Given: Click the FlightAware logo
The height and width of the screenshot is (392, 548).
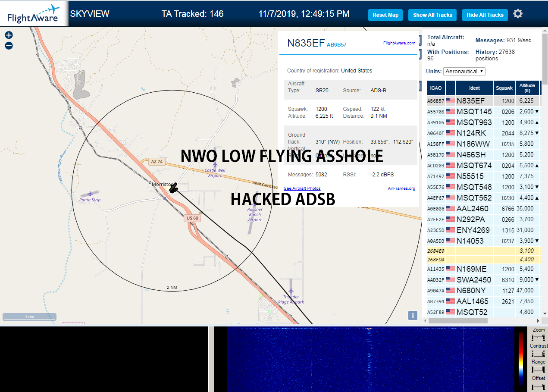Looking at the screenshot, I should pos(34,14).
